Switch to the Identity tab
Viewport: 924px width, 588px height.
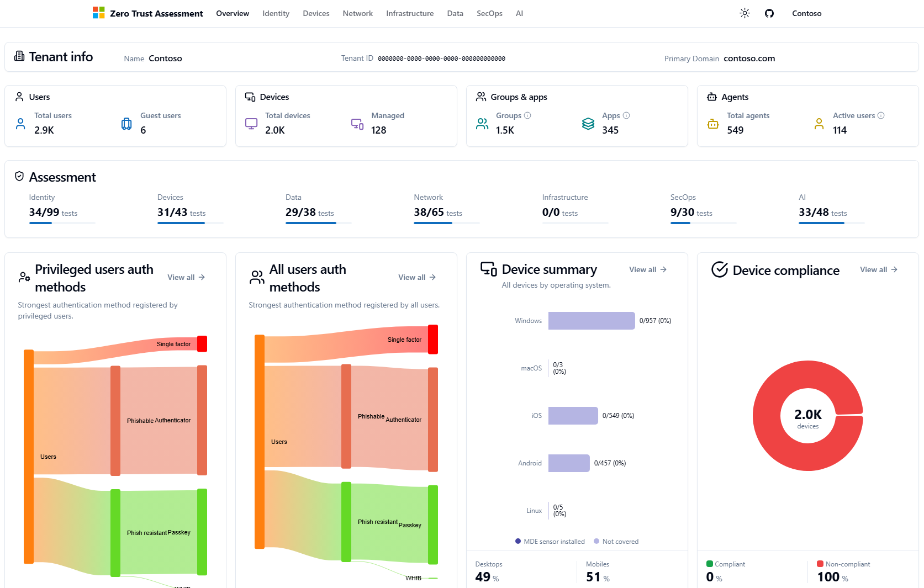[276, 13]
